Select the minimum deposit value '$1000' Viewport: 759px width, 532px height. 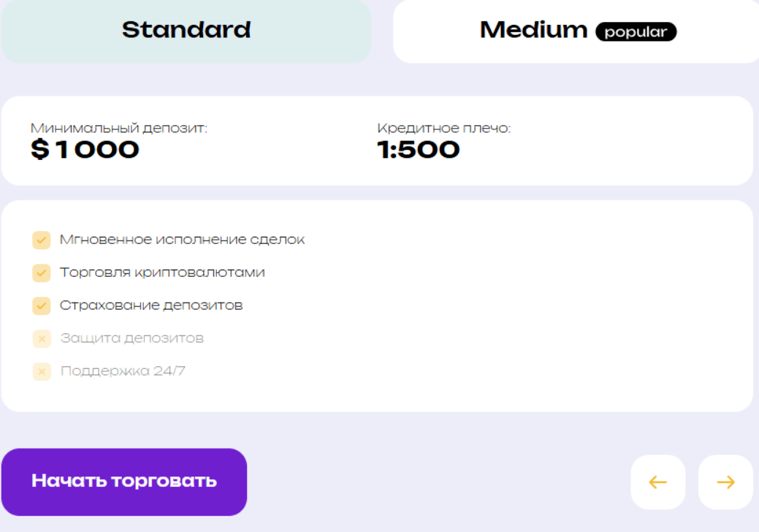click(84, 150)
